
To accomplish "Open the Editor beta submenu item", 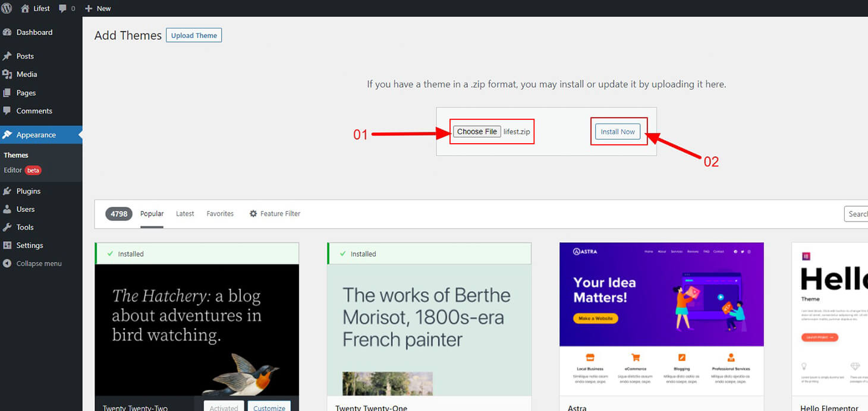I will pyautogui.click(x=23, y=170).
